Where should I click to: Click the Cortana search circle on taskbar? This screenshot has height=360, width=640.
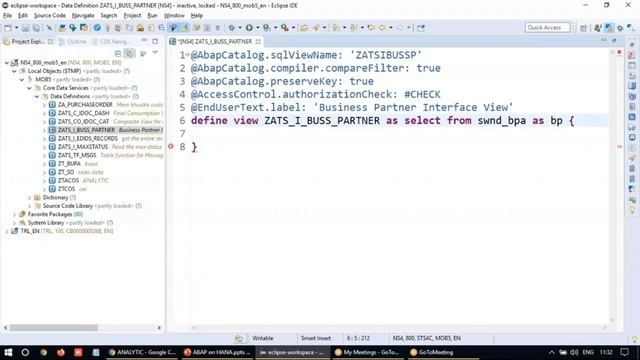25,352
